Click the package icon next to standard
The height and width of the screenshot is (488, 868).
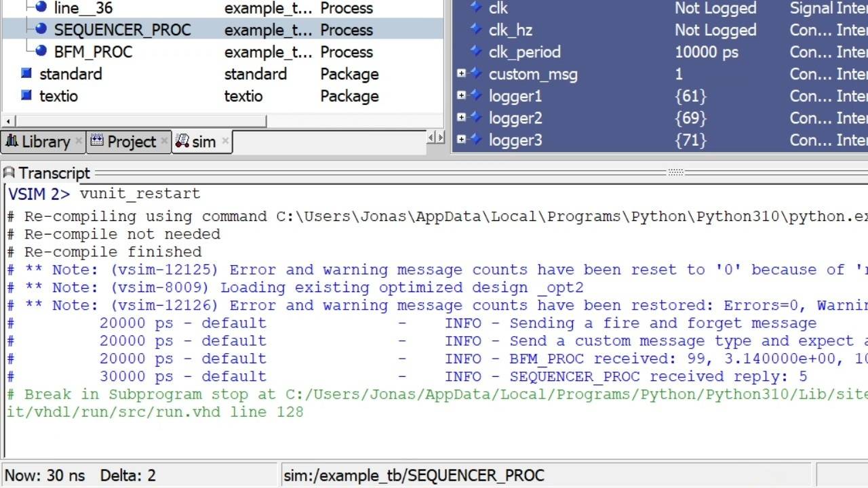click(25, 74)
